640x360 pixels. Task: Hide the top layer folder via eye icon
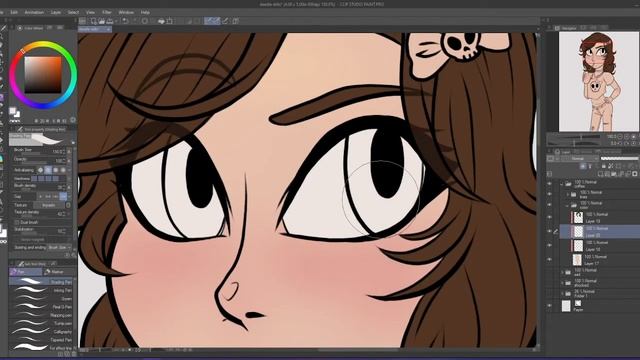[550, 184]
